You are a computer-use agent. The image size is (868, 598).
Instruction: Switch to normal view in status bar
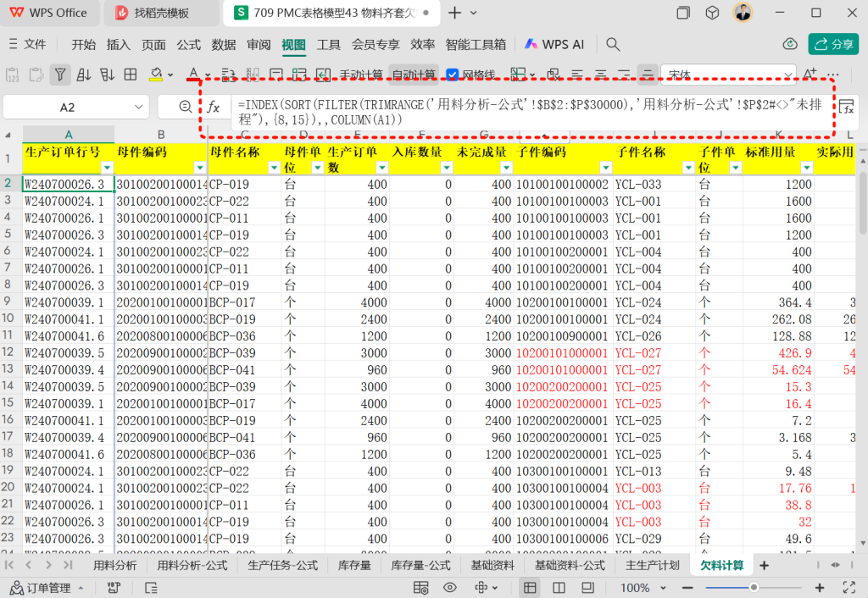click(530, 588)
